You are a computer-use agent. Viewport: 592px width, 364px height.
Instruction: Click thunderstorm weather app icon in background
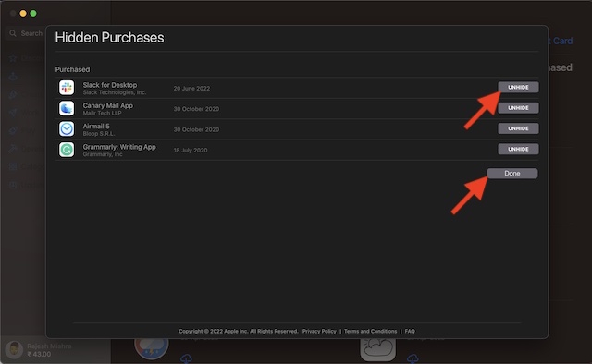tap(152, 349)
